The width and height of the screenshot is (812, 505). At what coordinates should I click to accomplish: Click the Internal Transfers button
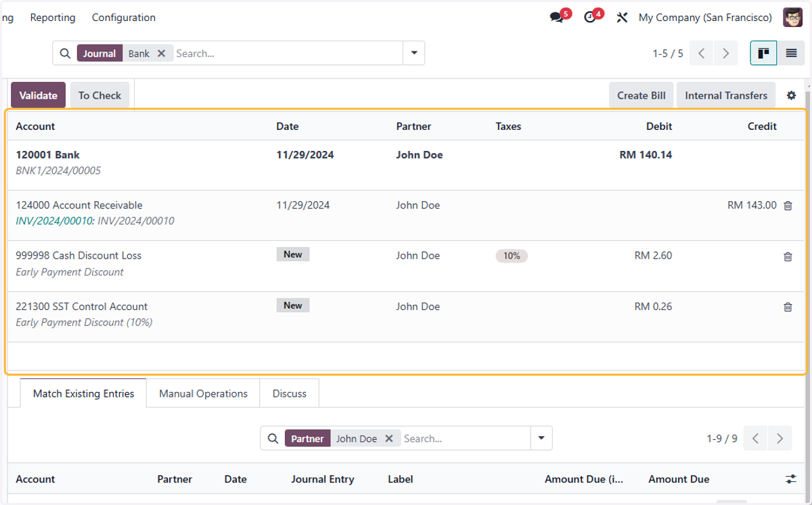pyautogui.click(x=726, y=95)
